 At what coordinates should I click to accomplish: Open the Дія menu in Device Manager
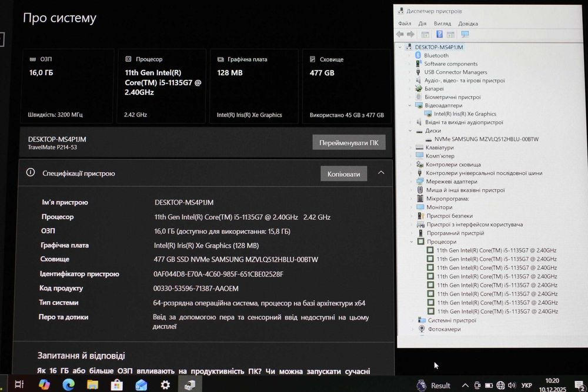point(423,24)
